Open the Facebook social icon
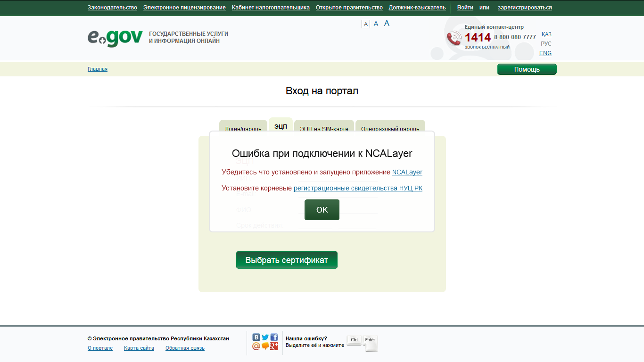 (x=274, y=337)
